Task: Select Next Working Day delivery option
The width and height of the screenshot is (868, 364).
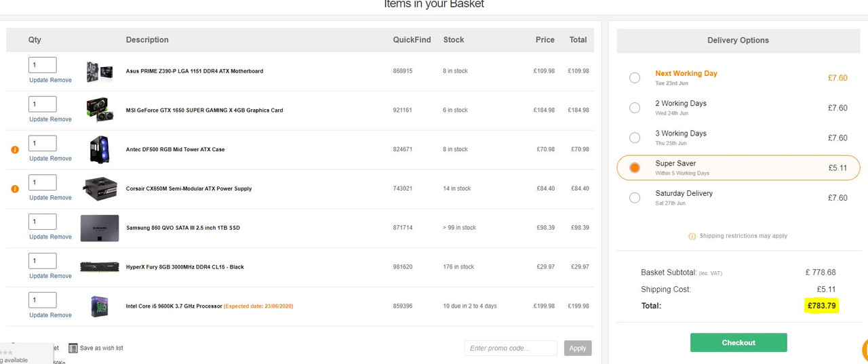Action: [x=635, y=78]
